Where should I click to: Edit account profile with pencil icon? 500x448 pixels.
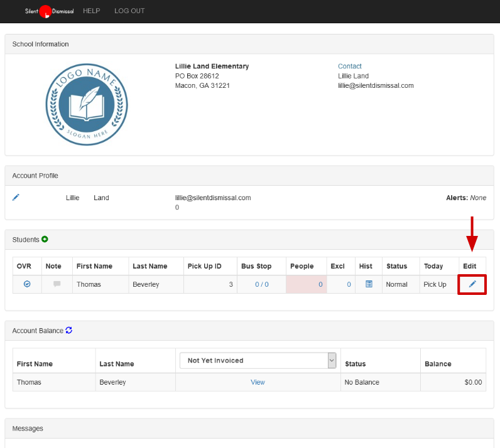click(x=16, y=198)
